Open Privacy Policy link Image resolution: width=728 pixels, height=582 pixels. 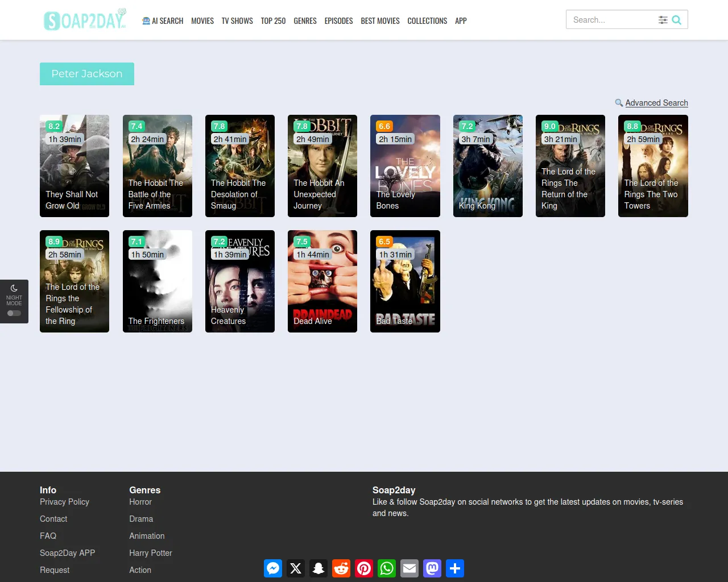click(64, 502)
